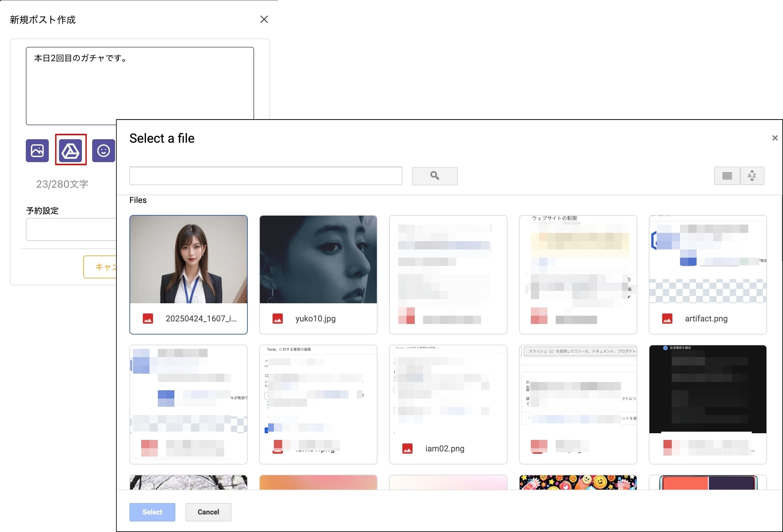Select the dark 拡張機能を構成 screenshot thumbnail

coord(707,389)
